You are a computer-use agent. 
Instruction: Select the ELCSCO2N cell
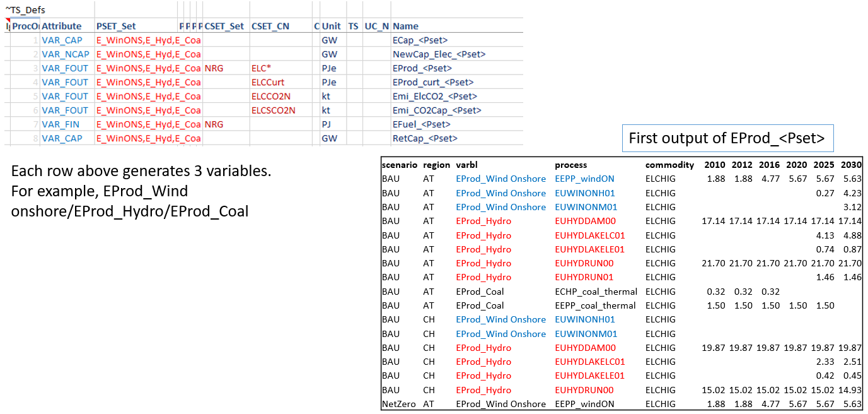click(274, 110)
